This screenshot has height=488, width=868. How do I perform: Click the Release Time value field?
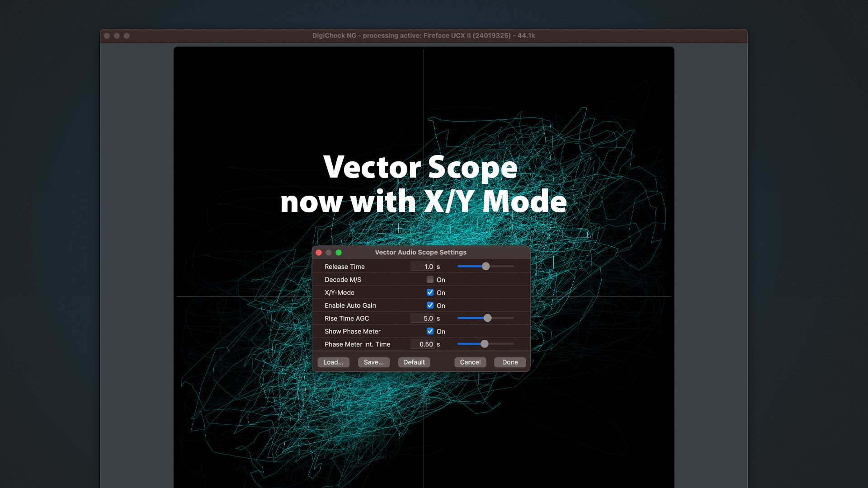(x=422, y=267)
